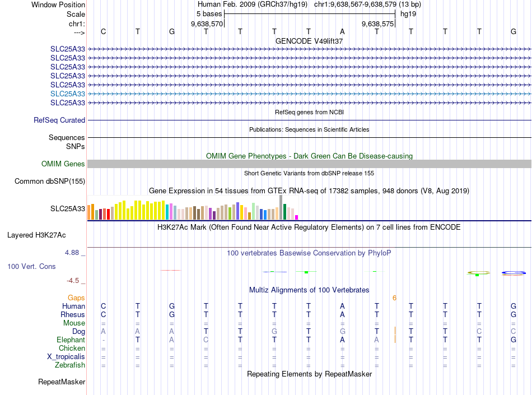Click the orange gap count '6'

(x=395, y=298)
